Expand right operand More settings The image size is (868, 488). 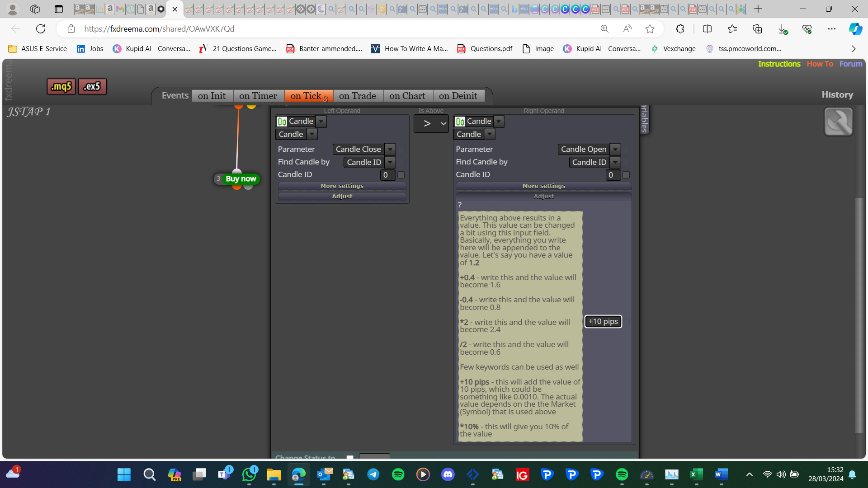coord(544,186)
